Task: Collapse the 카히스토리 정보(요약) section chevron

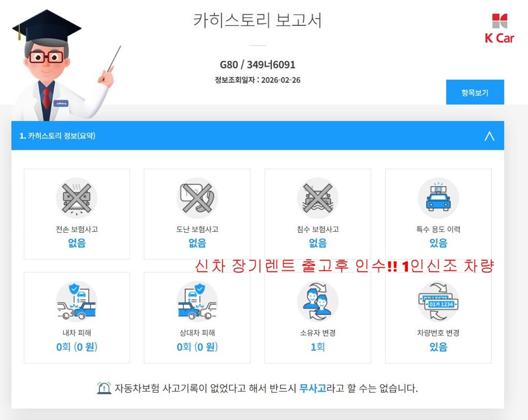Action: pos(489,136)
